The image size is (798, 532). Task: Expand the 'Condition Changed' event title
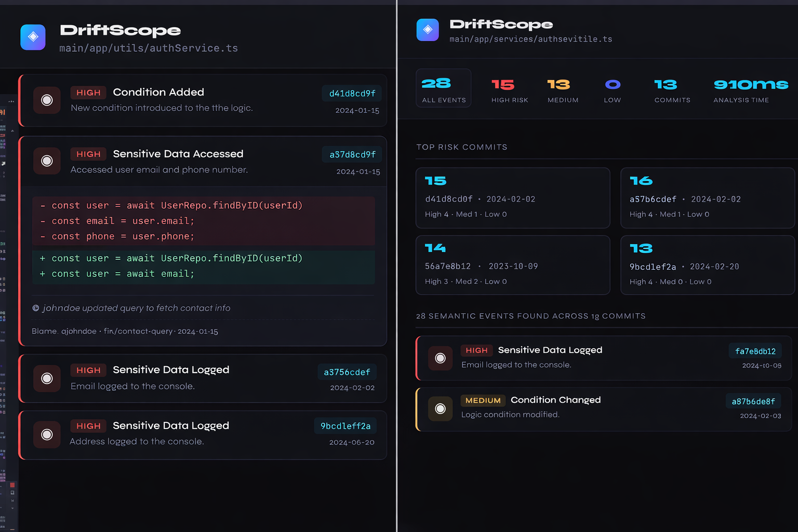click(x=555, y=400)
